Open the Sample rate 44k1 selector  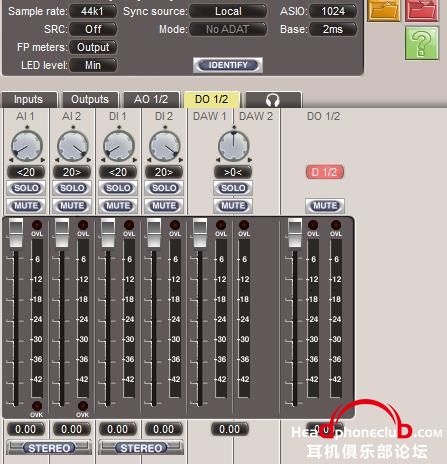tap(93, 11)
